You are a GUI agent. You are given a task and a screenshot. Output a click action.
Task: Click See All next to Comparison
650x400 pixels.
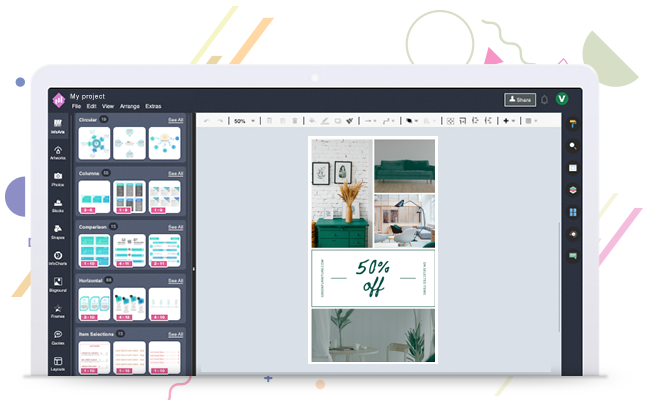click(175, 227)
